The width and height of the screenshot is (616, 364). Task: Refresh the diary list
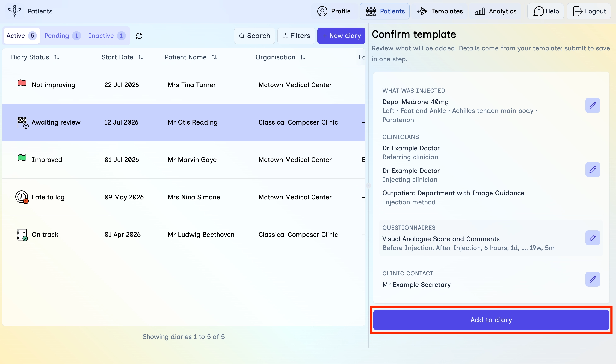139,36
